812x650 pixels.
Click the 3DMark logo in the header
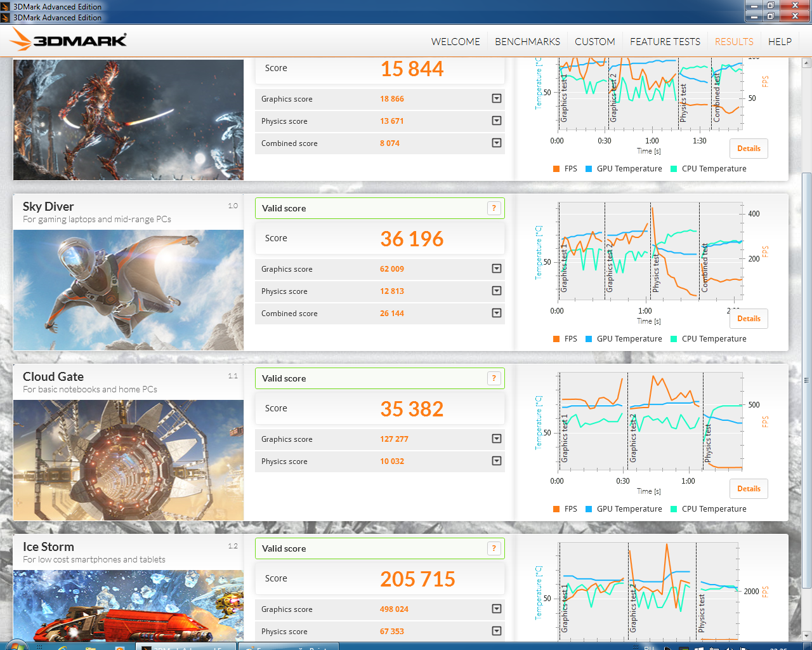coord(69,40)
